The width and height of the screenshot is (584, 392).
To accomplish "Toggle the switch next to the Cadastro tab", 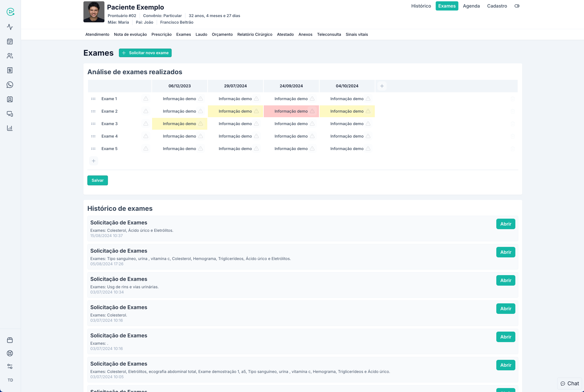I will tap(517, 6).
